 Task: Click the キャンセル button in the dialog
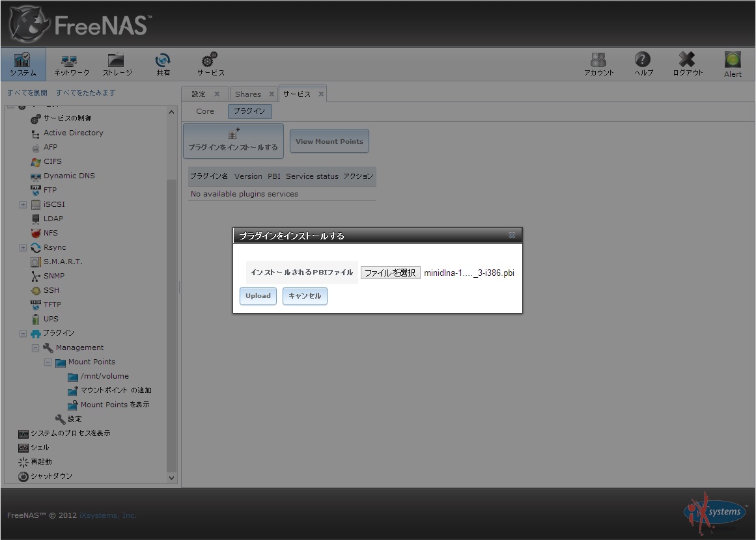tap(305, 296)
